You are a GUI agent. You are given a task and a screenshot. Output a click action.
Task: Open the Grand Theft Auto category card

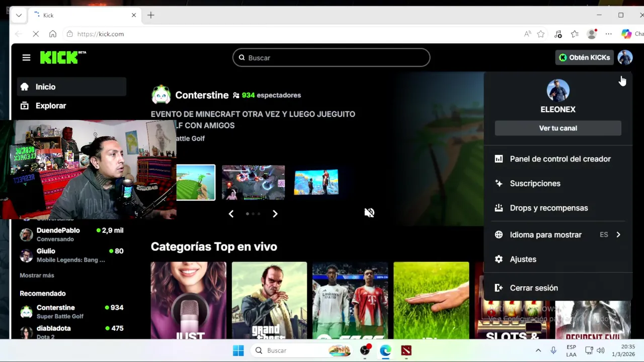(x=269, y=300)
